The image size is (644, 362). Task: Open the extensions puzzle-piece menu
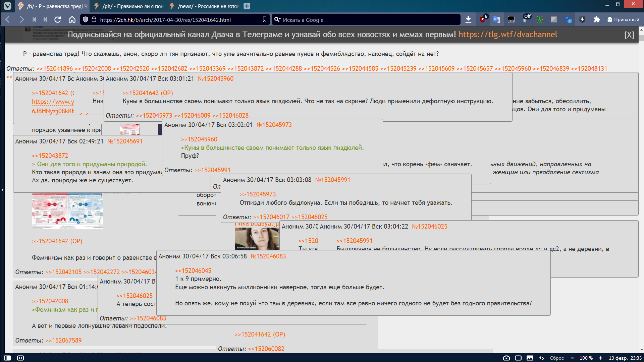tap(596, 19)
